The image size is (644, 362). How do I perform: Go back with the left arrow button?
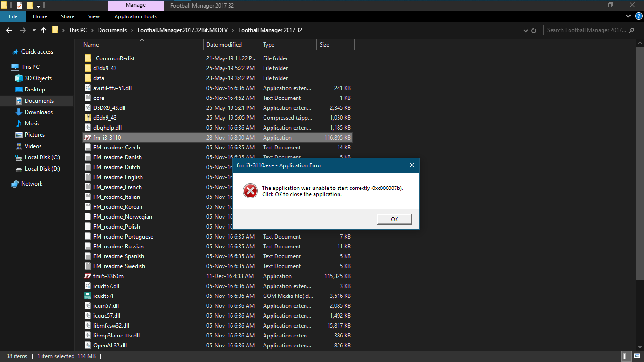[x=8, y=30]
